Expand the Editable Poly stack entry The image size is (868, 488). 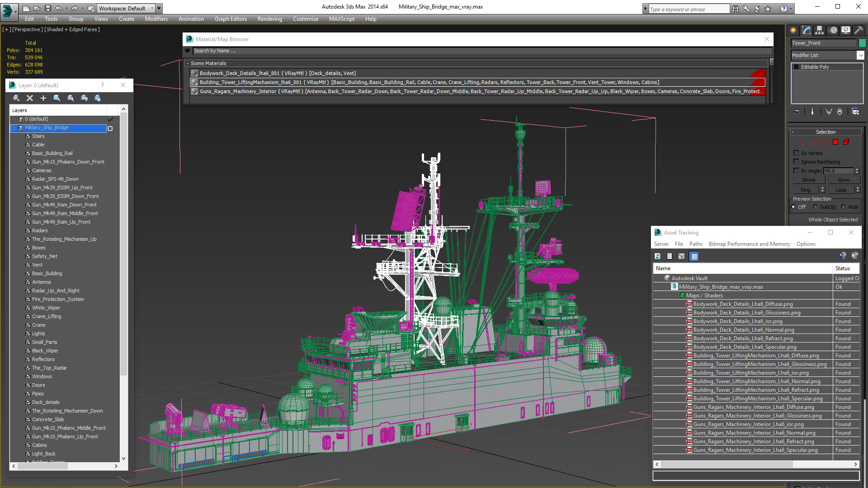797,67
